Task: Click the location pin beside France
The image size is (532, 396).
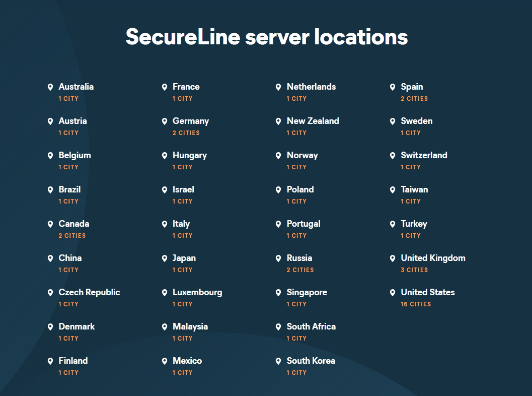Action: tap(165, 87)
